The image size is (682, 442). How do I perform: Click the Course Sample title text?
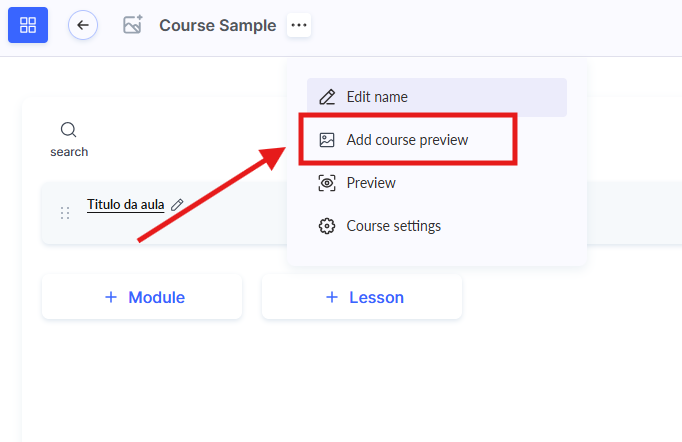point(217,25)
